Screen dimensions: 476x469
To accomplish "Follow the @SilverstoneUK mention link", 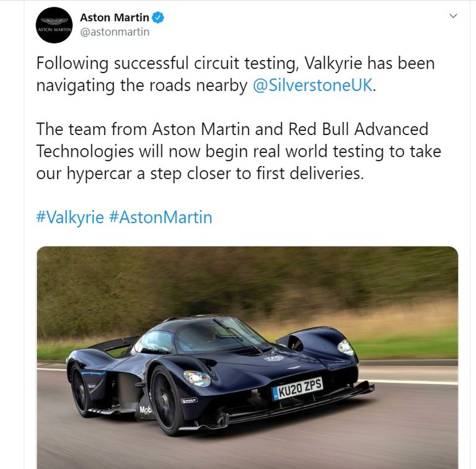I will (x=312, y=85).
